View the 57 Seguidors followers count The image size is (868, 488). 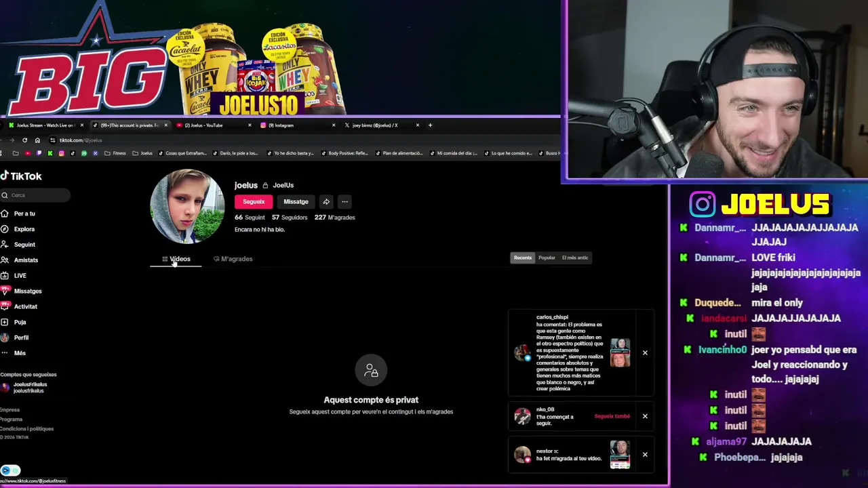[290, 218]
